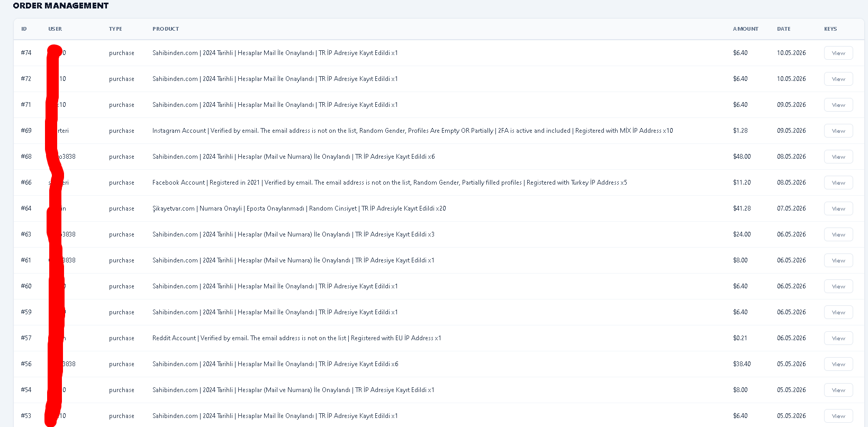The height and width of the screenshot is (427, 868).
Task: View keys of order #59
Action: [x=838, y=312]
